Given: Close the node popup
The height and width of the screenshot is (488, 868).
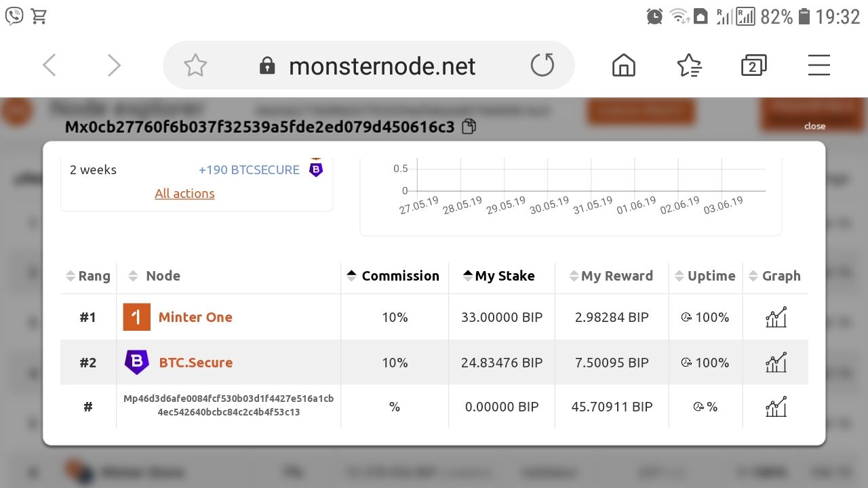Looking at the screenshot, I should pyautogui.click(x=814, y=126).
